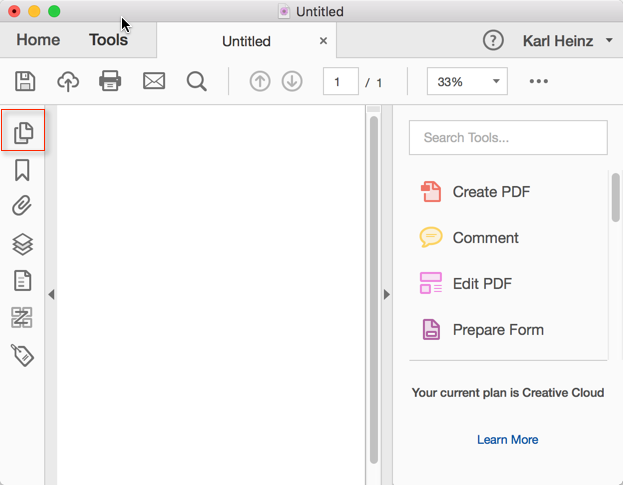Open the Tags panel icon

[x=22, y=355]
